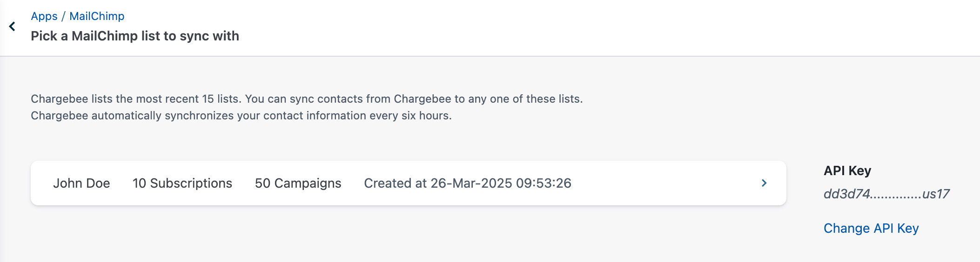Click the slash separator in breadcrumb
Image resolution: width=980 pixels, height=262 pixels.
63,16
